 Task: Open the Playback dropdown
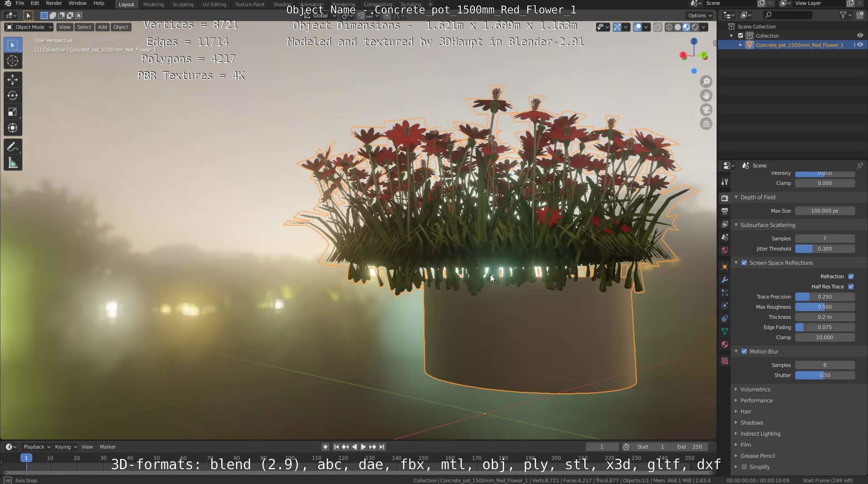(36, 447)
